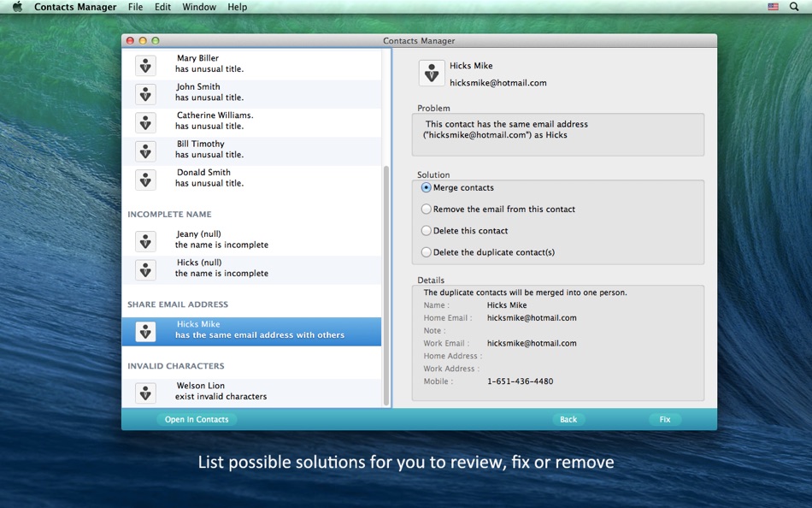Image resolution: width=812 pixels, height=508 pixels.
Task: Click the Back button
Action: coord(568,419)
